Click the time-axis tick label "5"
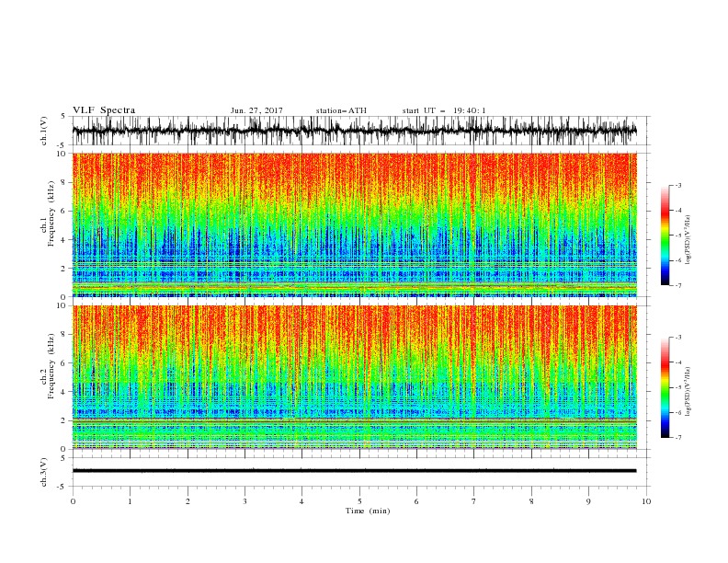 pos(359,501)
